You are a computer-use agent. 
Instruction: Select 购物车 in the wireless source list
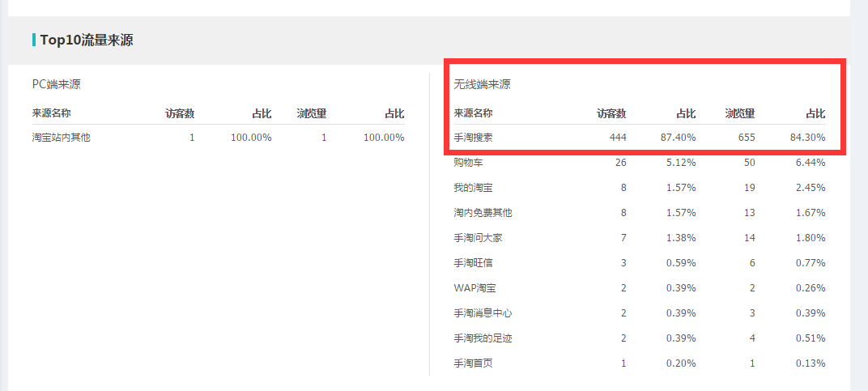[468, 163]
